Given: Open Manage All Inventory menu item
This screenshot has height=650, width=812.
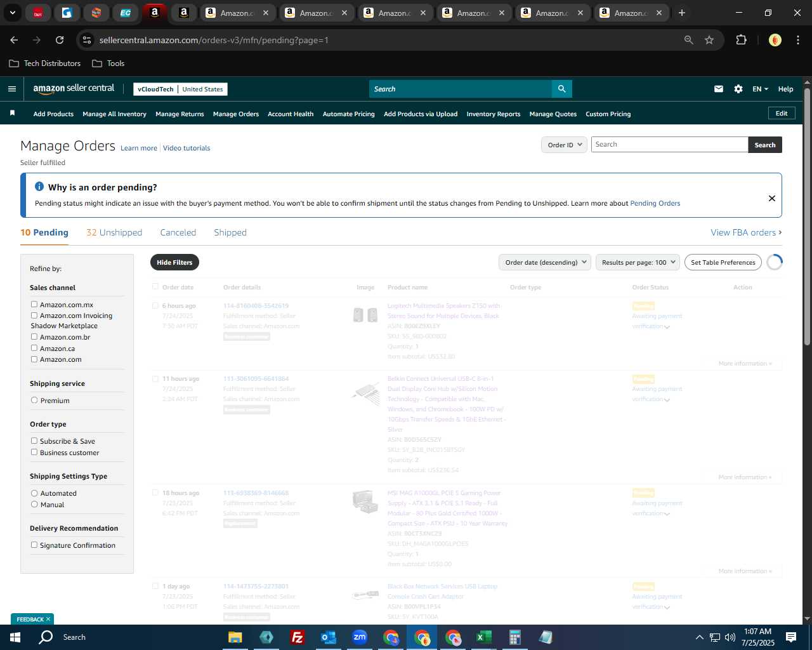Looking at the screenshot, I should point(114,114).
